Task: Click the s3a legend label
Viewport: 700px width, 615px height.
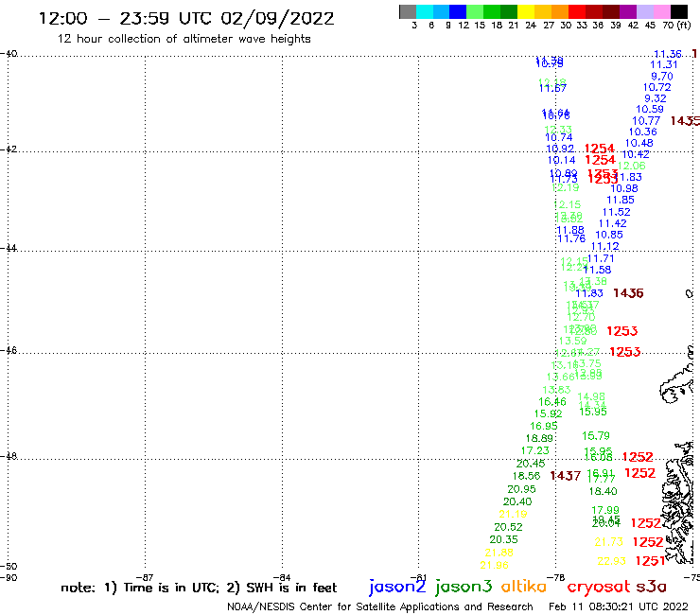Action: pos(652,587)
